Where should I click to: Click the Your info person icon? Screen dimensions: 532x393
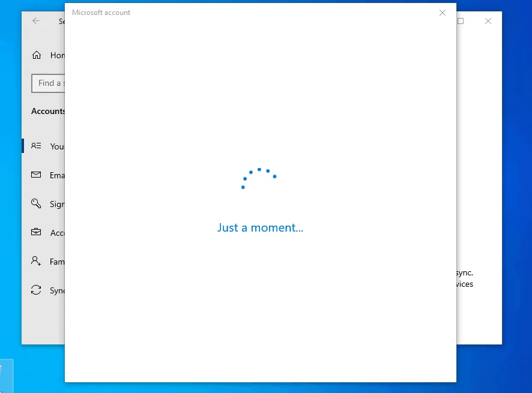36,146
